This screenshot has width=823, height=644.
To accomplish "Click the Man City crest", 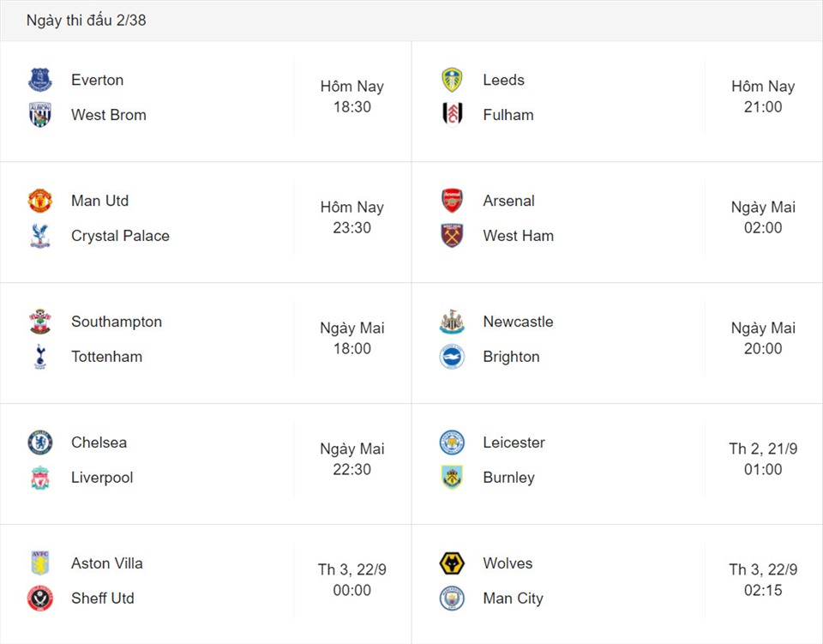I will (x=452, y=598).
